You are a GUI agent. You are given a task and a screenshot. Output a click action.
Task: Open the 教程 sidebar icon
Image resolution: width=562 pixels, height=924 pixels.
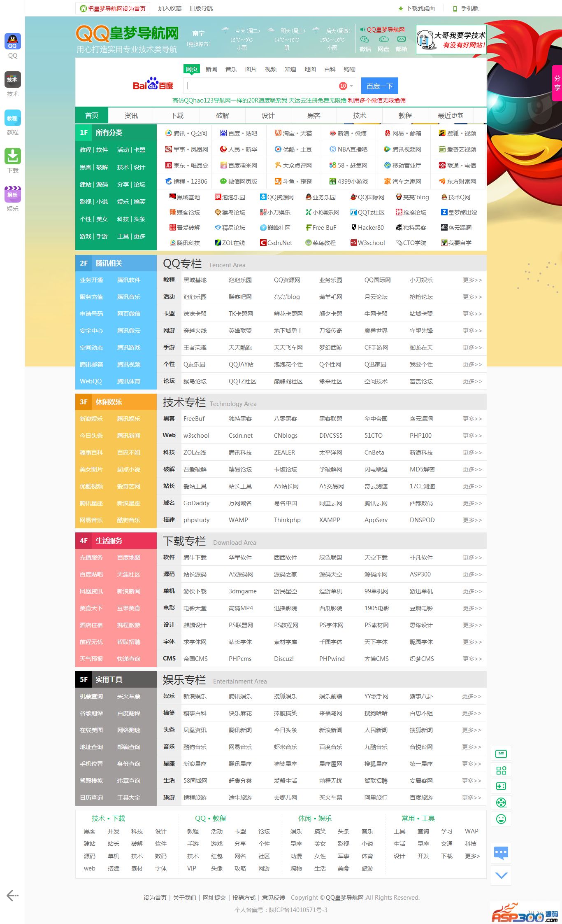tap(13, 118)
